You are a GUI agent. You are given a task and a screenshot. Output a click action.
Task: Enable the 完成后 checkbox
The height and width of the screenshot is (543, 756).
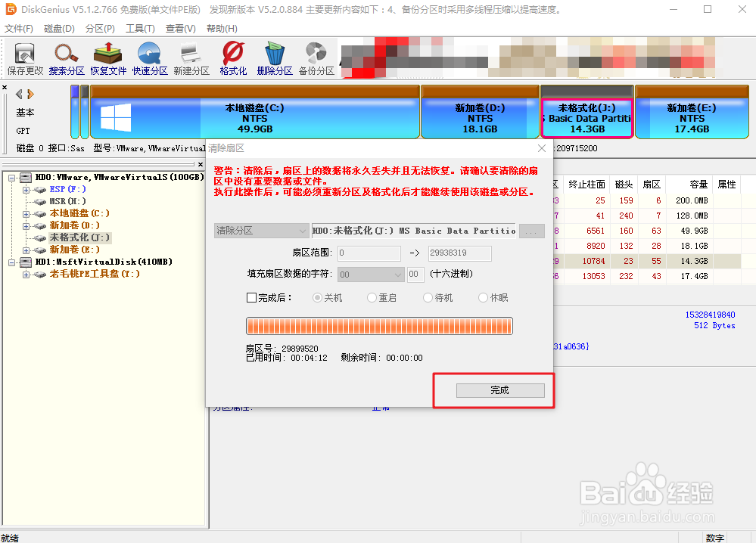[x=250, y=297]
